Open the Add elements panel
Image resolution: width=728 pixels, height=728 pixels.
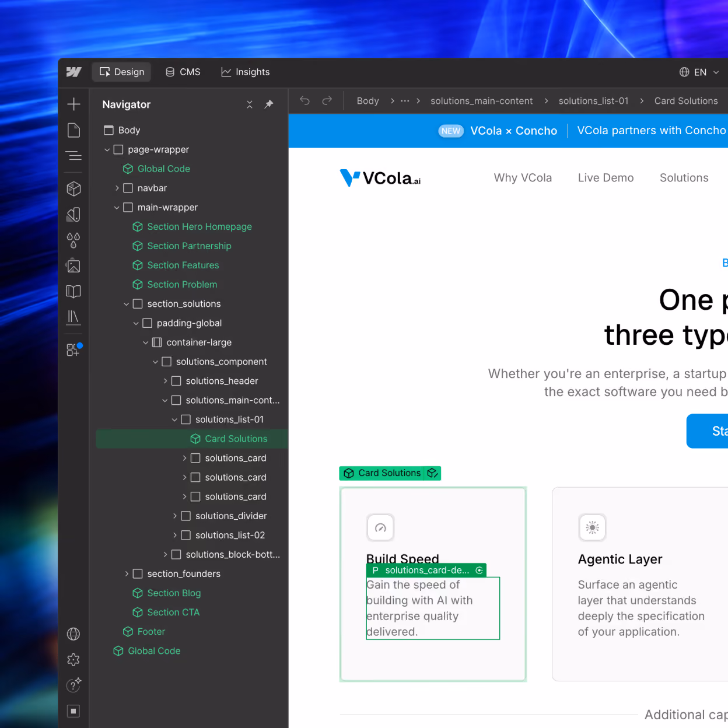click(73, 104)
